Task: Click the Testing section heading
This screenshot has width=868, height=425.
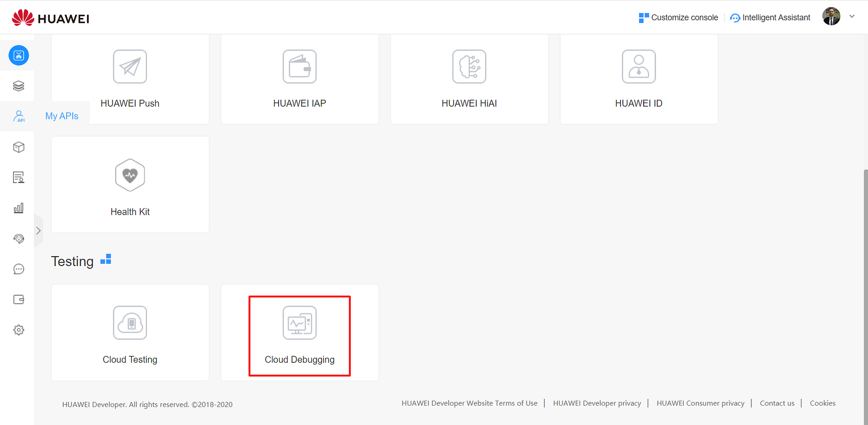Action: coord(72,261)
